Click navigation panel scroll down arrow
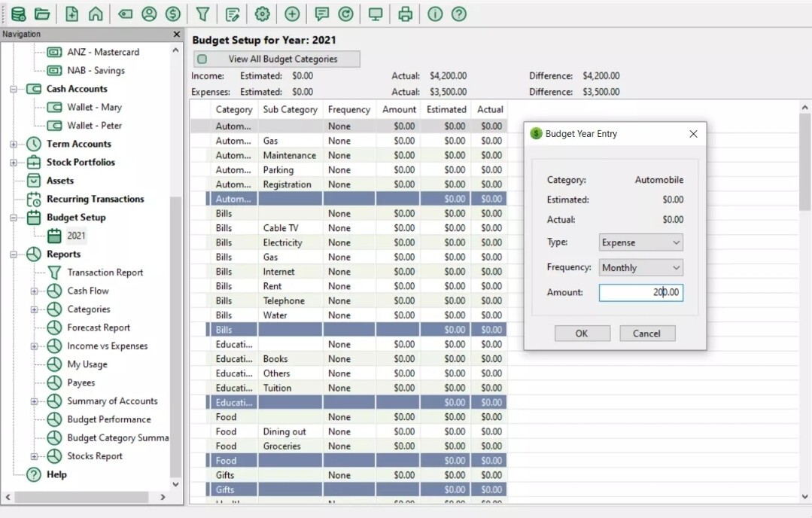Viewport: 812px width, 518px height. (175, 485)
